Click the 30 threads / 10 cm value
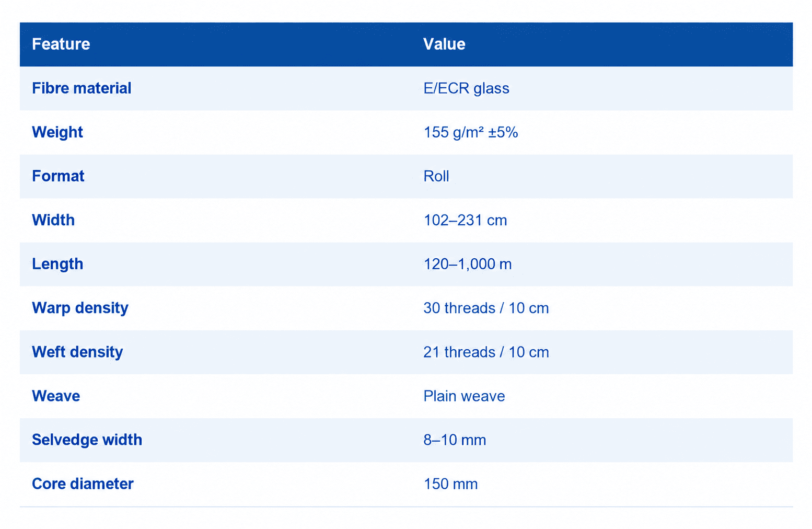The height and width of the screenshot is (529, 812). point(486,308)
